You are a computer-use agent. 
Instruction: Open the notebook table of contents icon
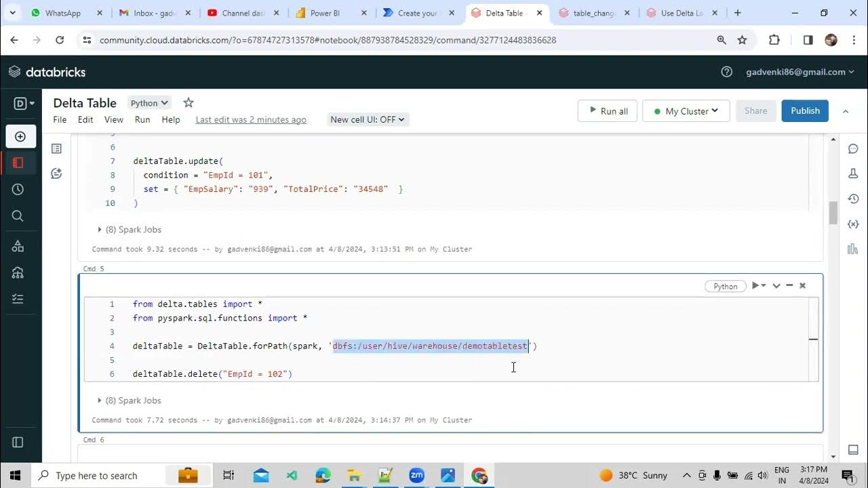(x=56, y=148)
